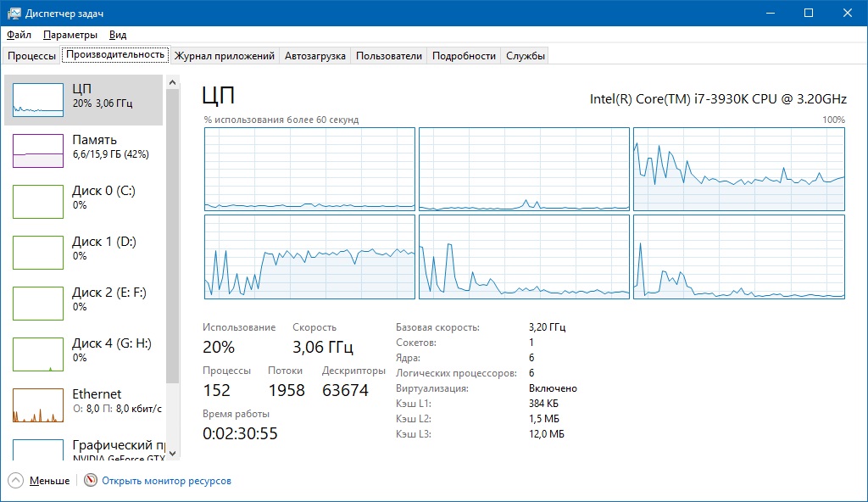
Task: Open the Параметры menu
Action: click(70, 35)
